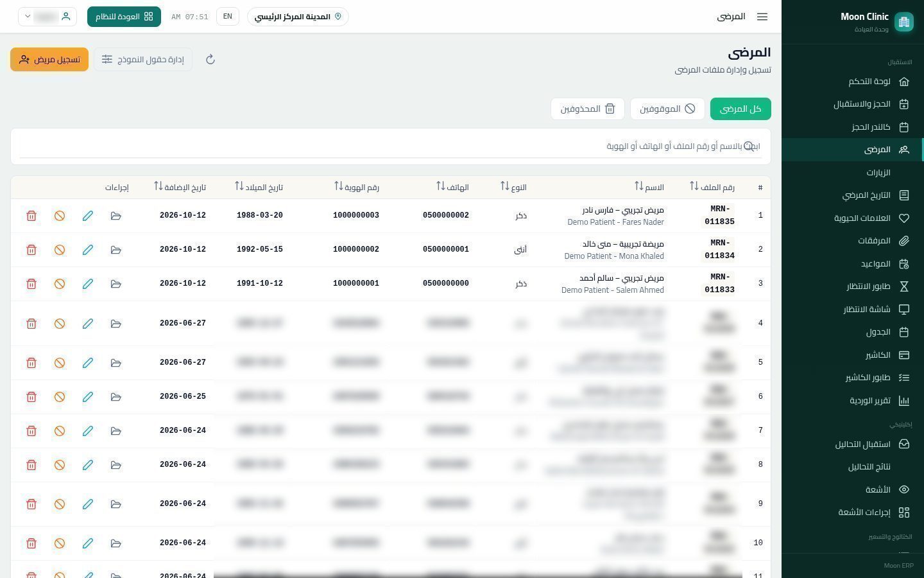Suspend patient Fares Nader via ban icon
Image resolution: width=924 pixels, height=578 pixels.
60,216
